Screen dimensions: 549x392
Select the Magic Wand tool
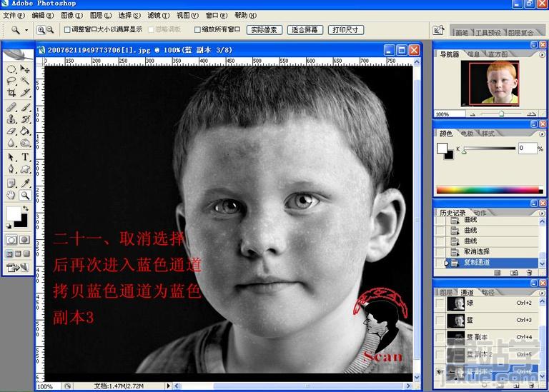coord(24,81)
